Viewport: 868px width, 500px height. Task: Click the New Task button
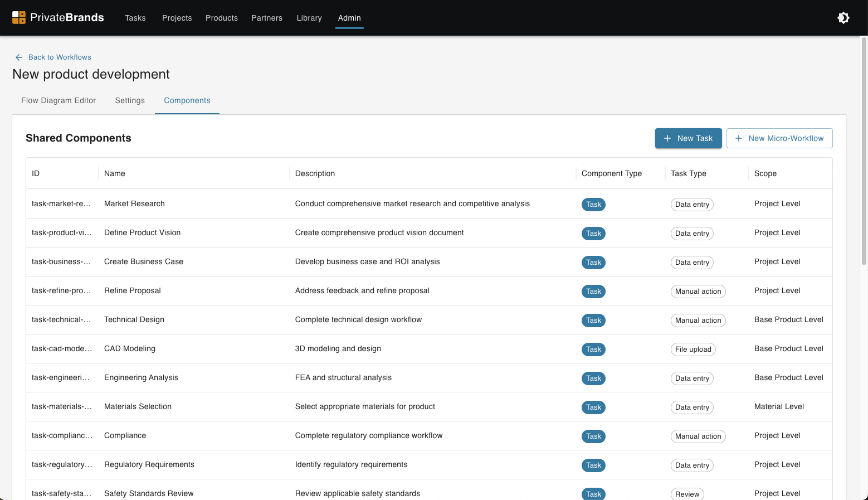click(688, 138)
